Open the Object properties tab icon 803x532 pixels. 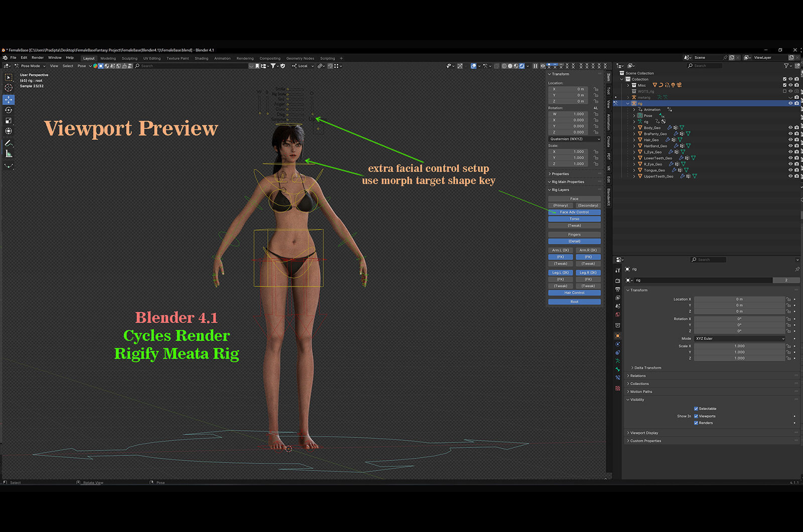tap(618, 335)
